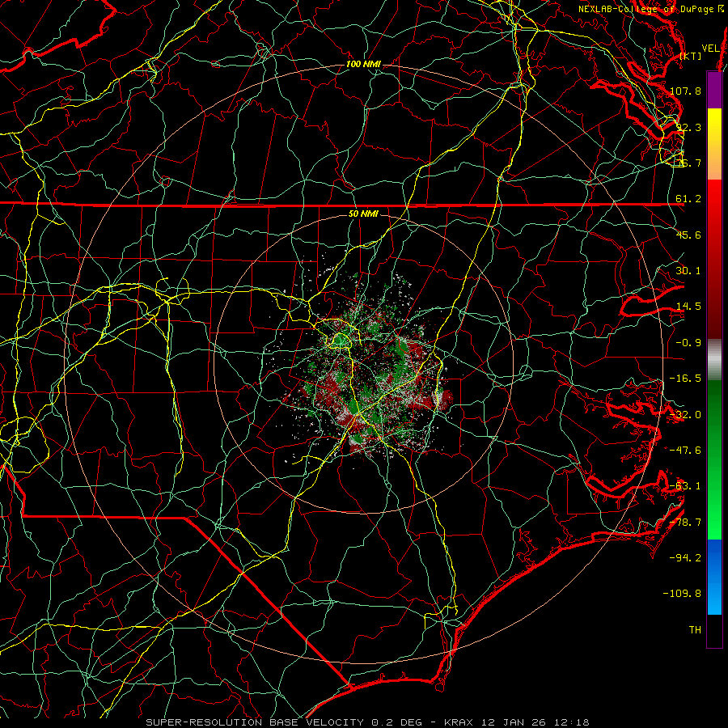Select the -32.0 velocity scale value
Image resolution: width=728 pixels, height=728 pixels.
point(685,415)
